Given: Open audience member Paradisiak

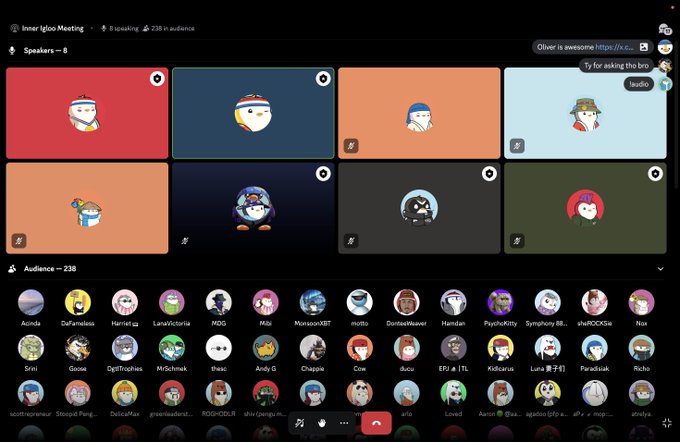Looking at the screenshot, I should click(x=595, y=348).
